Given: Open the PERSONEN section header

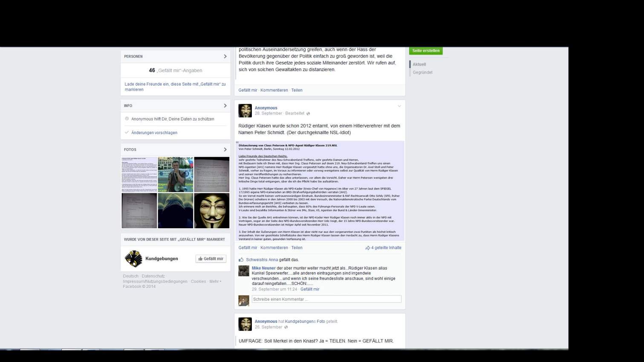Looking at the screenshot, I should coord(176,56).
